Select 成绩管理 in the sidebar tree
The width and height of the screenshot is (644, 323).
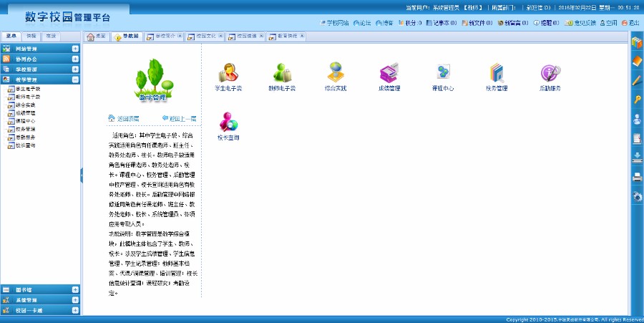point(26,113)
